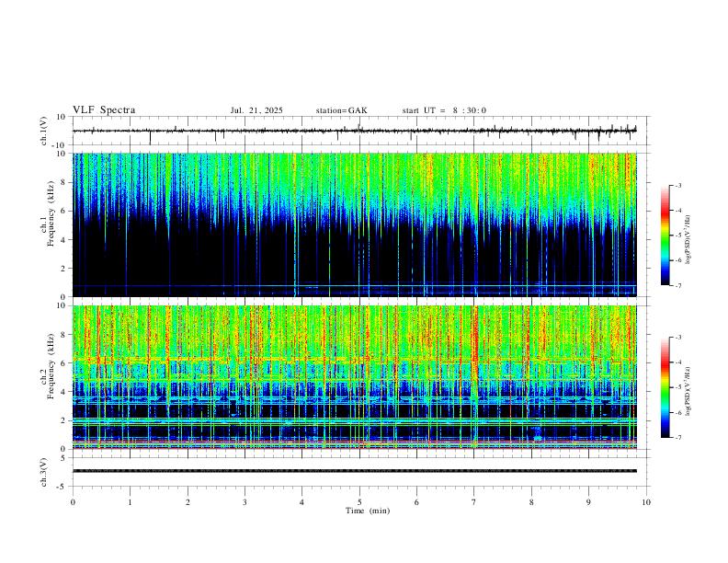Image resolution: width=728 pixels, height=563 pixels.
Task: Click the "VLF Spectra" plot title
Action: [x=104, y=110]
